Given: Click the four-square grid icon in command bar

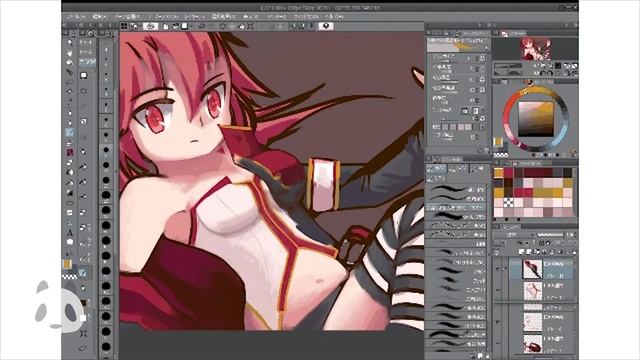Looking at the screenshot, I should click(124, 26).
